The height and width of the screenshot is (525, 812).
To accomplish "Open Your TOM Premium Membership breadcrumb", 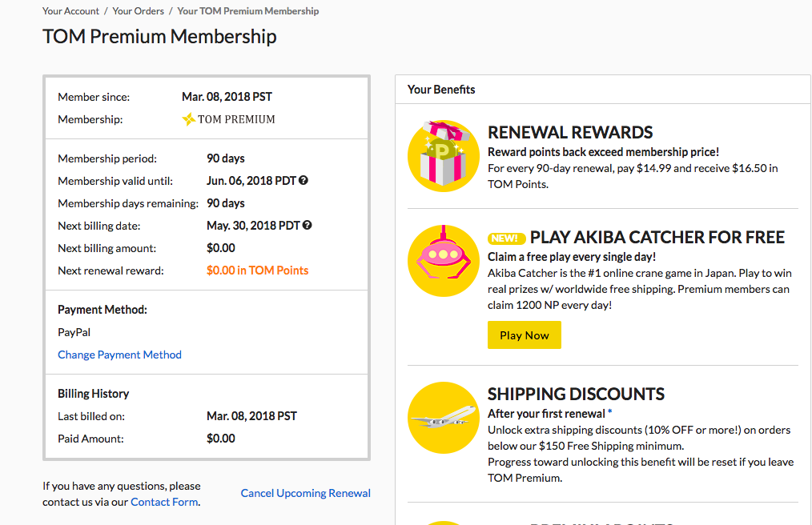I will click(248, 11).
